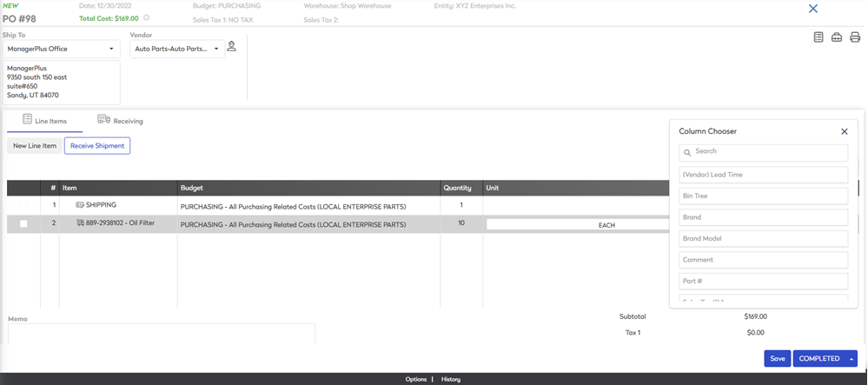Click the COMPLETED button
The image size is (868, 385).
[819, 358]
